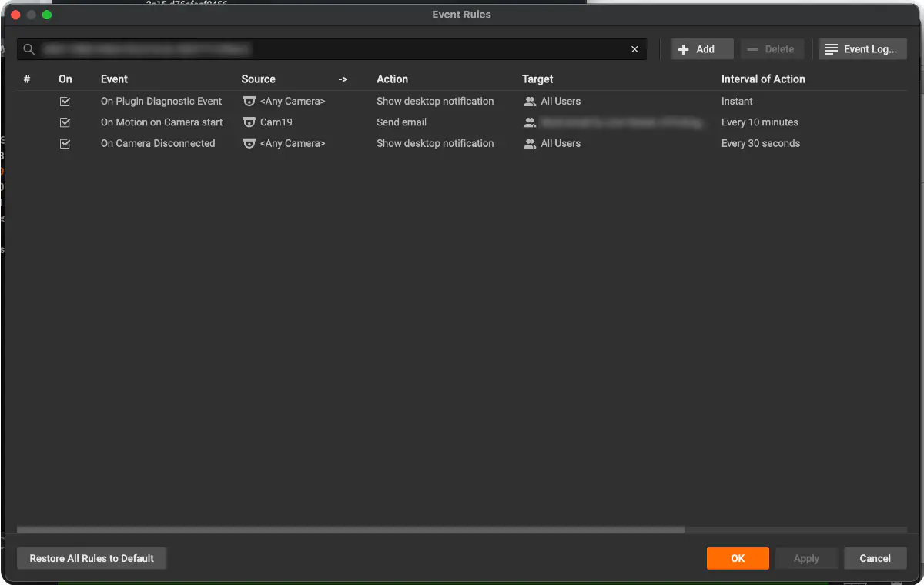
Task: Restore All Rules to Default
Action: tap(92, 558)
